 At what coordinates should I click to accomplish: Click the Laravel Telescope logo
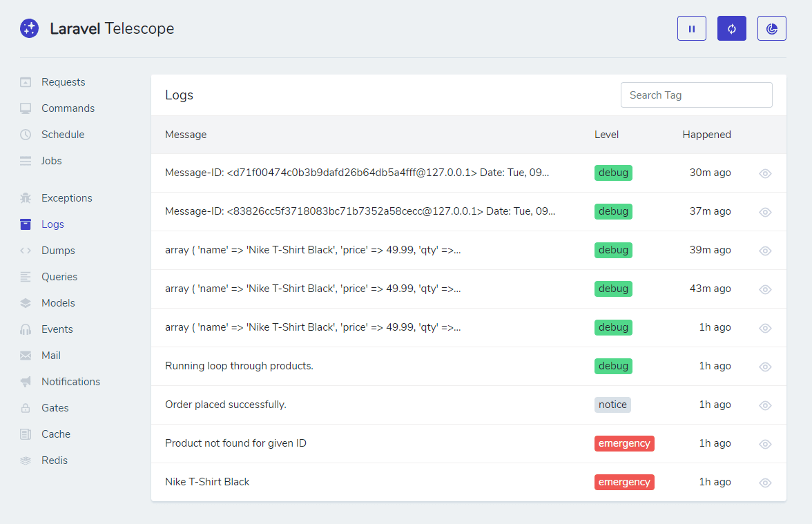tap(29, 28)
